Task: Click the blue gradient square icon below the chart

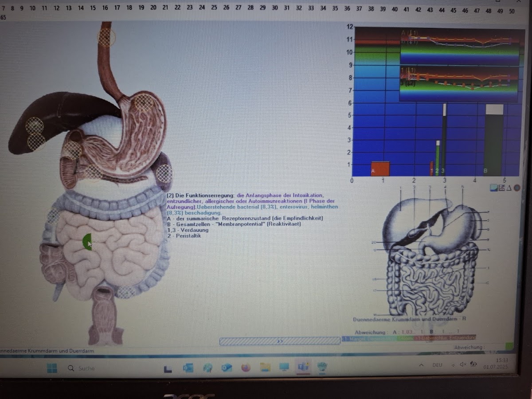Action: [x=493, y=188]
